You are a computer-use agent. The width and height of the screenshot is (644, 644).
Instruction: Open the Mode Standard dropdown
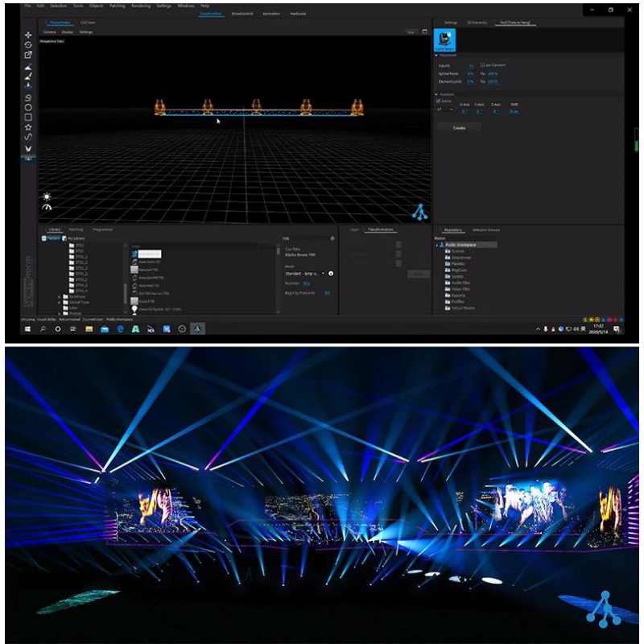(305, 274)
